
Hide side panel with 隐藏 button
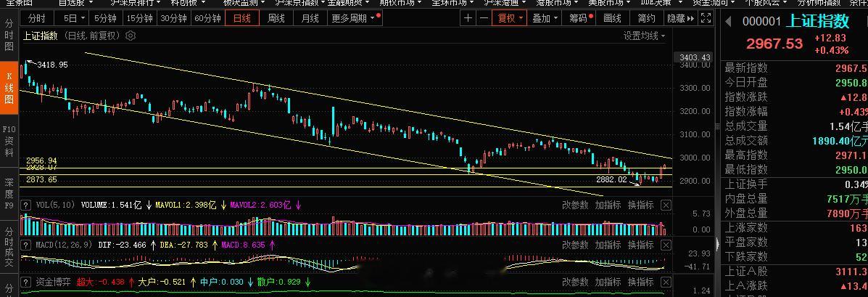680,18
